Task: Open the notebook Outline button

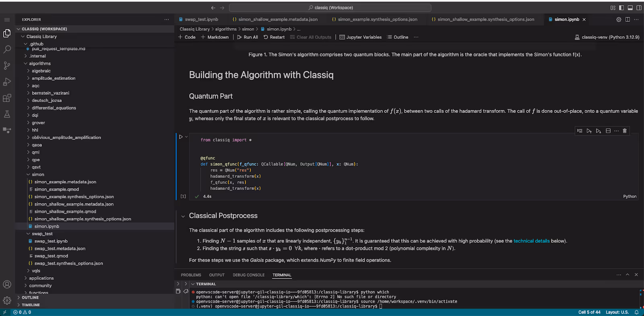Action: point(398,37)
